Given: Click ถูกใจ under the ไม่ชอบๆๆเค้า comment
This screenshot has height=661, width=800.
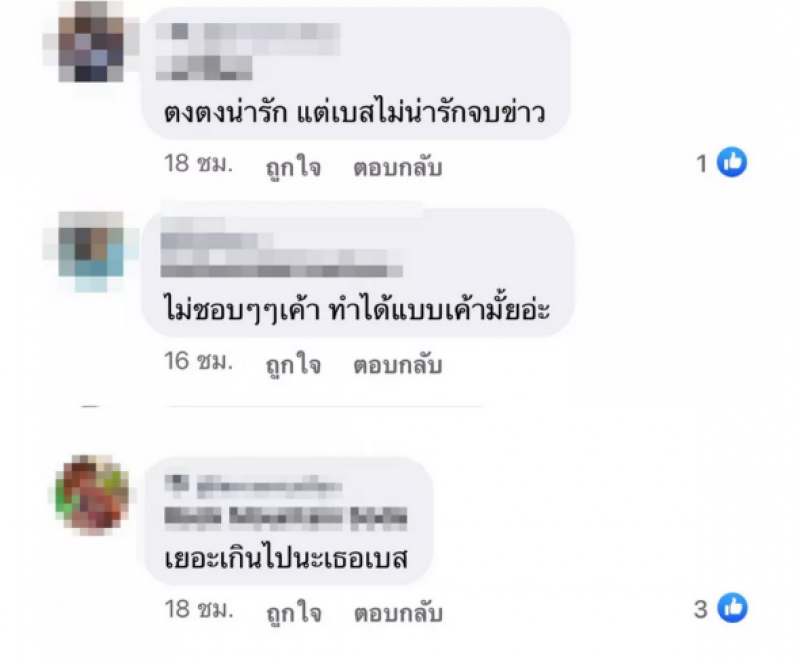Looking at the screenshot, I should 293,364.
